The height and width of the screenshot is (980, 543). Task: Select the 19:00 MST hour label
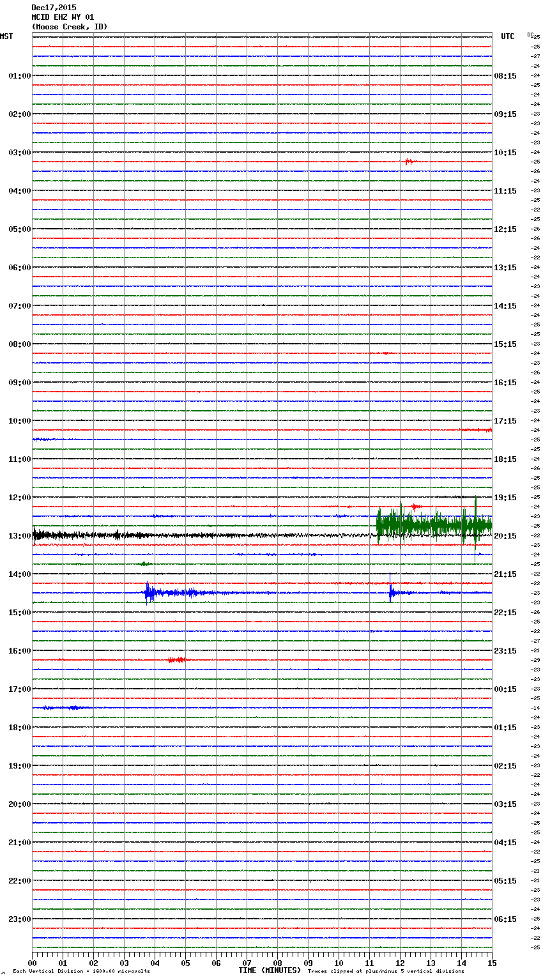click(x=20, y=766)
